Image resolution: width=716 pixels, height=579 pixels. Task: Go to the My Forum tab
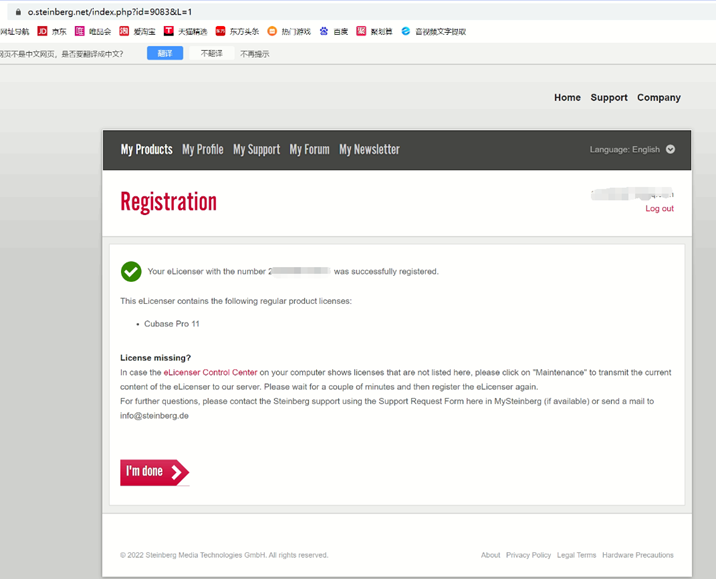coord(309,149)
